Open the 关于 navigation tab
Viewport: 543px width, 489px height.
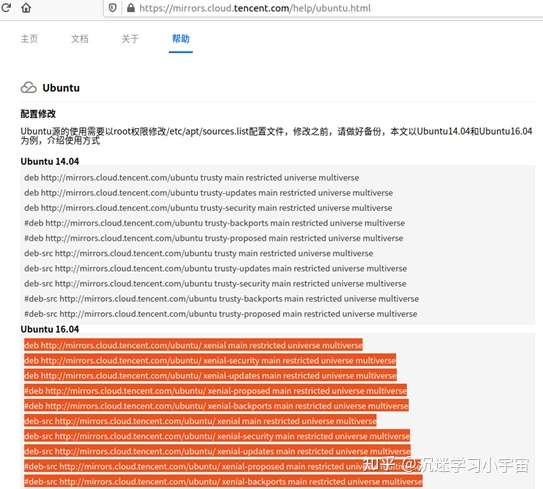click(130, 38)
